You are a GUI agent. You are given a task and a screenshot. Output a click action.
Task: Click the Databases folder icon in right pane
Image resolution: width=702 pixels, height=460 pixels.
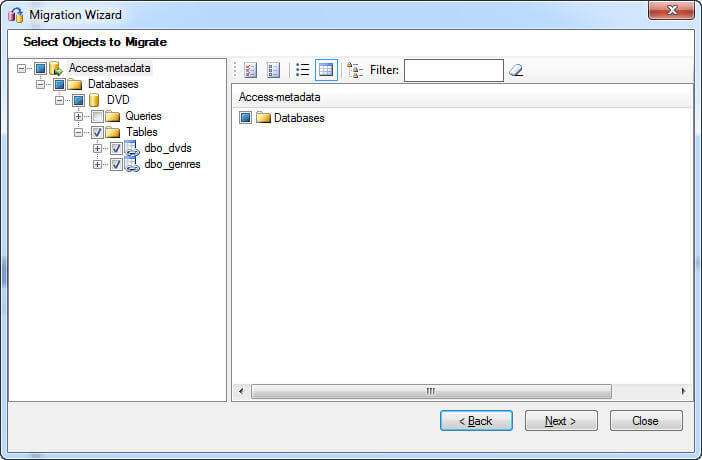(x=263, y=118)
